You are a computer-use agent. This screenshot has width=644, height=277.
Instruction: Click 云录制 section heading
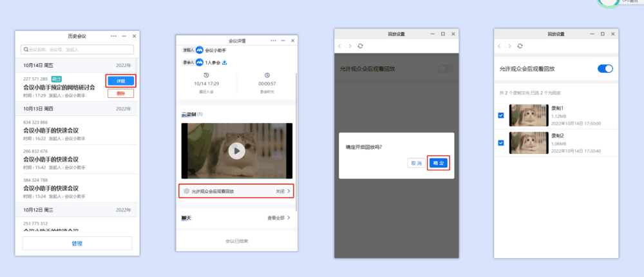pos(189,114)
